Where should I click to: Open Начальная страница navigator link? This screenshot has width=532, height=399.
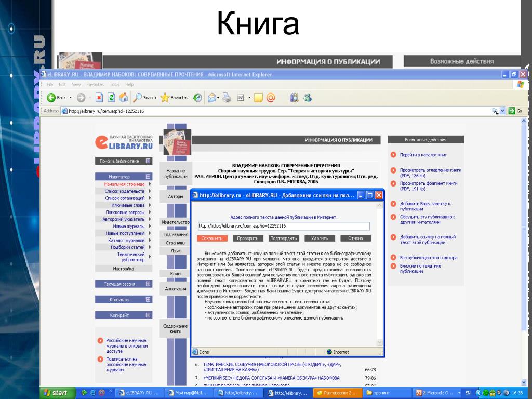(x=124, y=184)
